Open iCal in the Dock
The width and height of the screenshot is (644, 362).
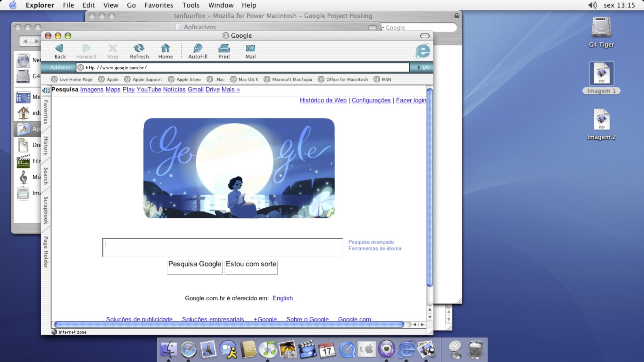point(327,349)
